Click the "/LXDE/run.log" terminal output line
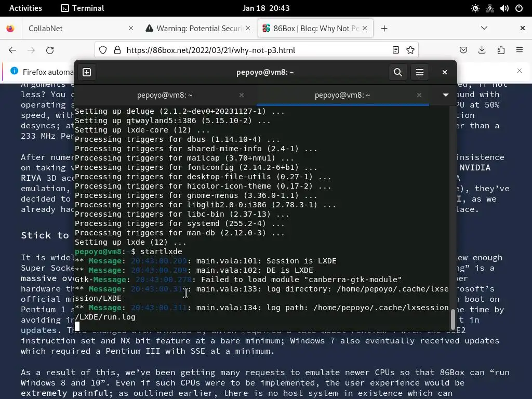Screen dimensions: 532x399 click(x=105, y=317)
